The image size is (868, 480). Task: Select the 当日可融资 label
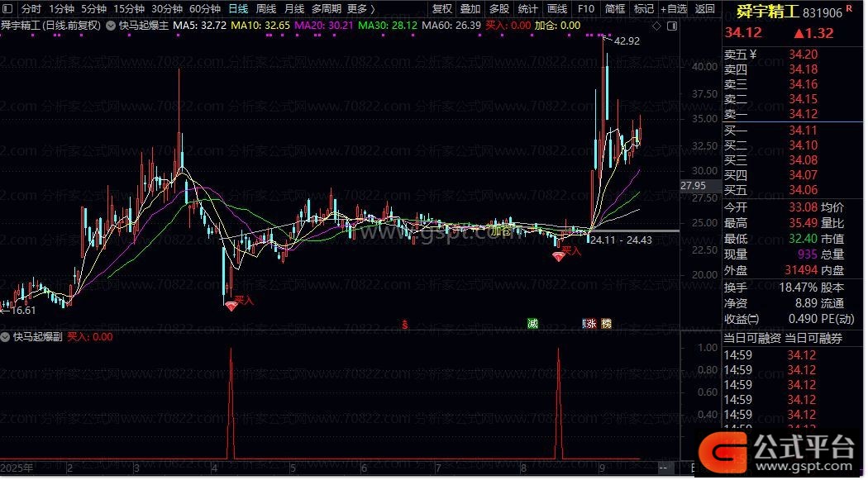[x=752, y=339]
